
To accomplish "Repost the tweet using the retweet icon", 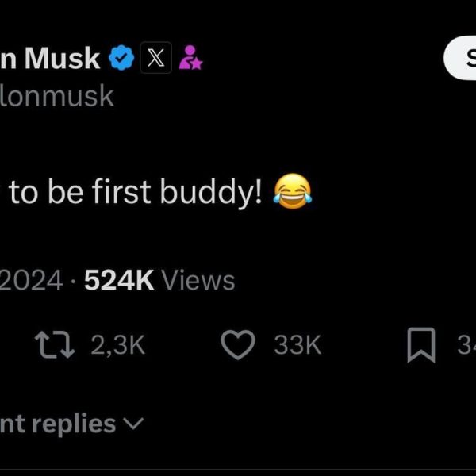I will (53, 344).
